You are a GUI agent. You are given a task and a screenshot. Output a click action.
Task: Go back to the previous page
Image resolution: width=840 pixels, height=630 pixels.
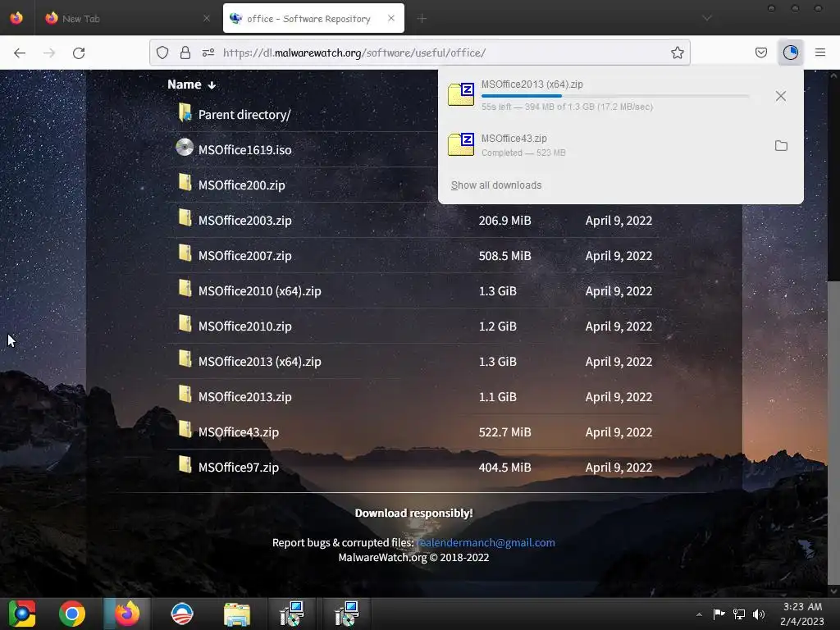20,52
